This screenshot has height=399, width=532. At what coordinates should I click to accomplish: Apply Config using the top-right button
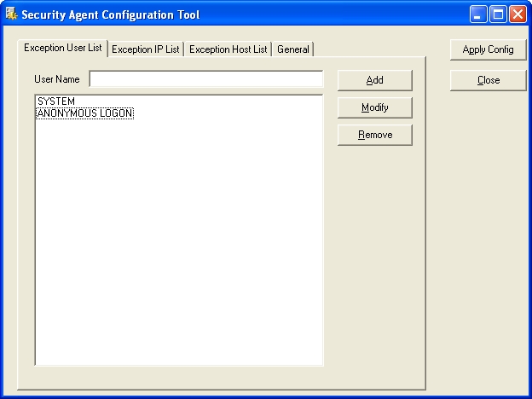coord(488,49)
